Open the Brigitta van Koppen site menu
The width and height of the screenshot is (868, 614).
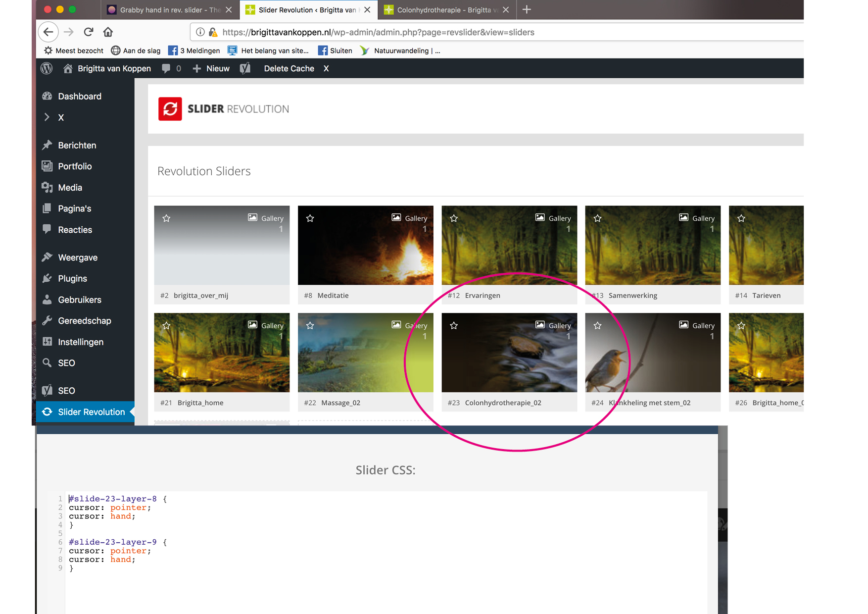(107, 68)
